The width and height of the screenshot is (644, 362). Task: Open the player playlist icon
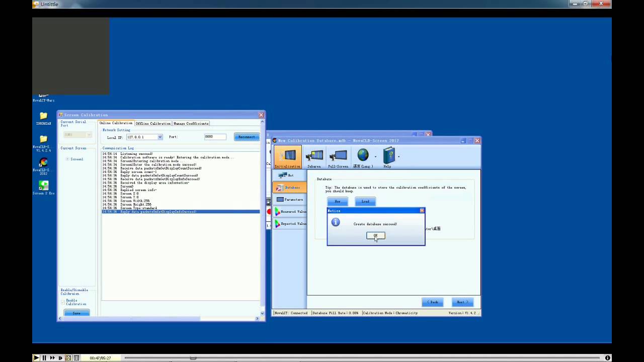(x=76, y=358)
